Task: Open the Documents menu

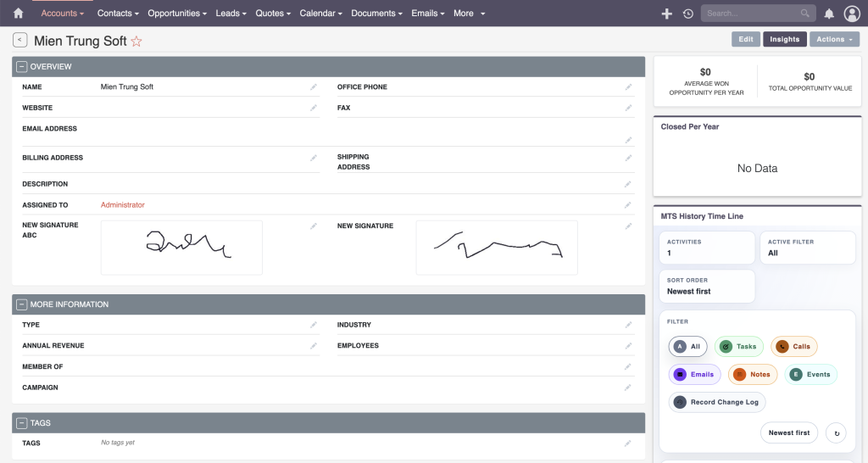Action: [x=376, y=14]
